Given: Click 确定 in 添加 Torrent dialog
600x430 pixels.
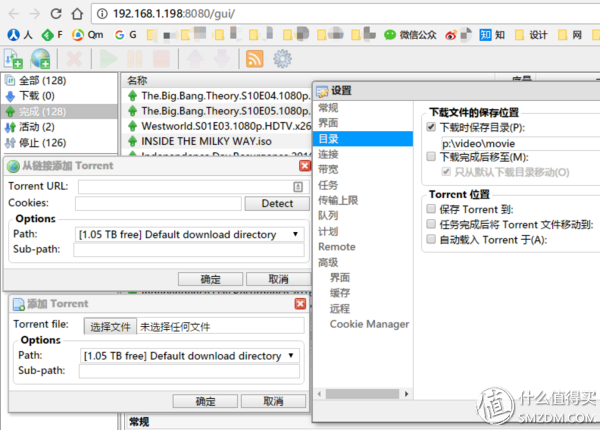Looking at the screenshot, I should click(x=205, y=401).
